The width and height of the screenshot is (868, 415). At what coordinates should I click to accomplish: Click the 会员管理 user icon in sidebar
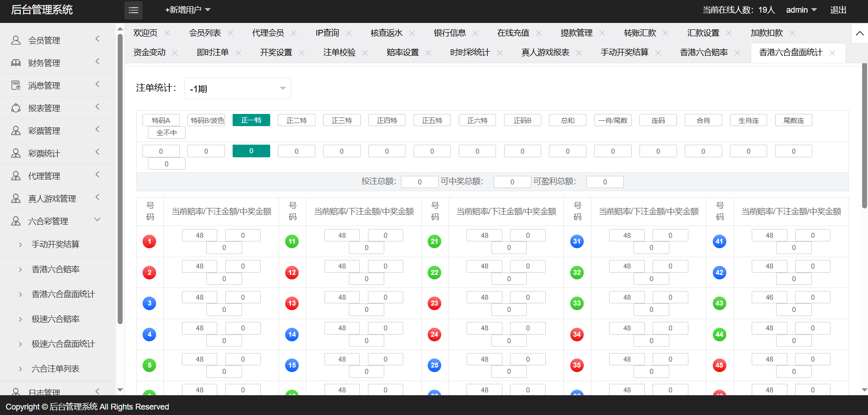pos(16,40)
